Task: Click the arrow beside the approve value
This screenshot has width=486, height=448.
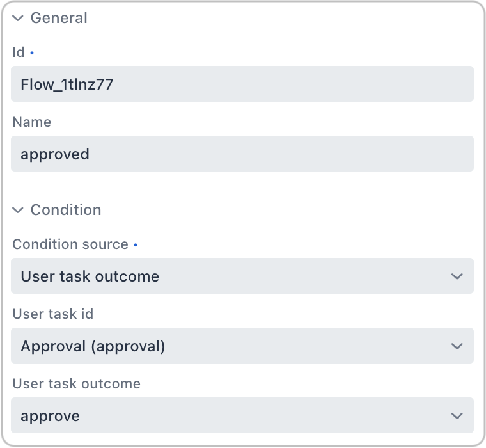Action: pyautogui.click(x=457, y=416)
